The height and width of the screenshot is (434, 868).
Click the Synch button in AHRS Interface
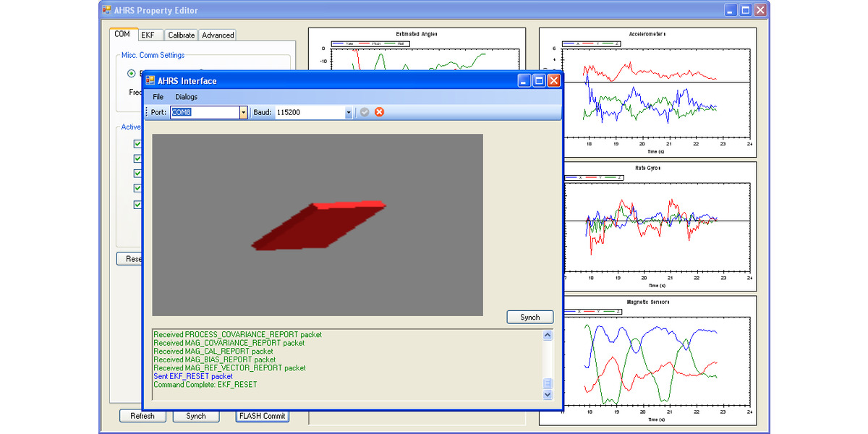point(529,317)
